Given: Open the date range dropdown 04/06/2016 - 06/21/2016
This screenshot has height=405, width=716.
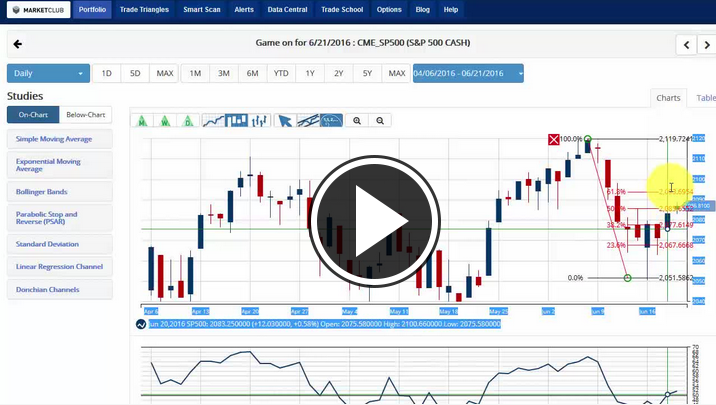Looking at the screenshot, I should tap(468, 74).
